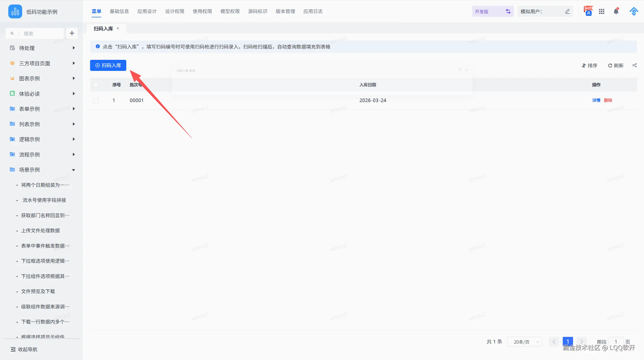Click the sidebar 搜索 input field
The height and width of the screenshot is (360, 644).
40,33
